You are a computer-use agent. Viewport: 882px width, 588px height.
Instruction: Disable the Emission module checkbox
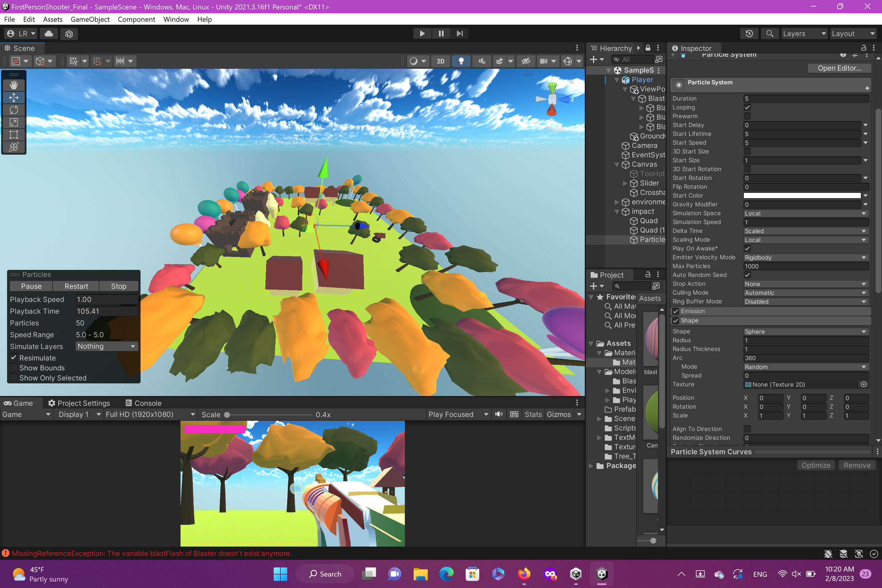pos(676,311)
